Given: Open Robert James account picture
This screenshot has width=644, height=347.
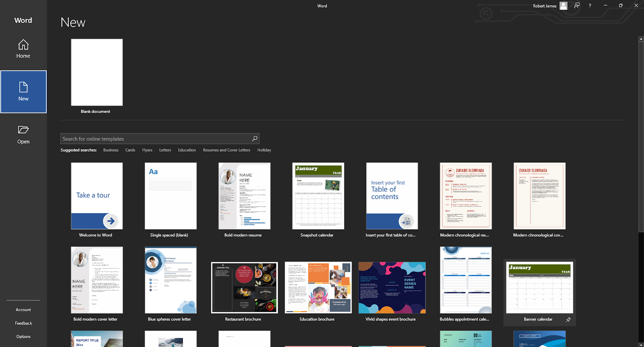Looking at the screenshot, I should (563, 6).
